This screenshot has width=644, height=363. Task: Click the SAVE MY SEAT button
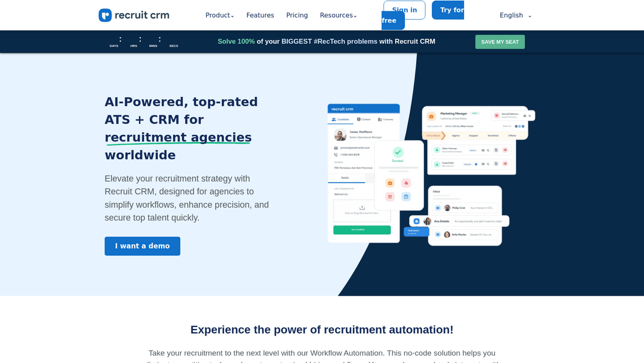tap(500, 42)
